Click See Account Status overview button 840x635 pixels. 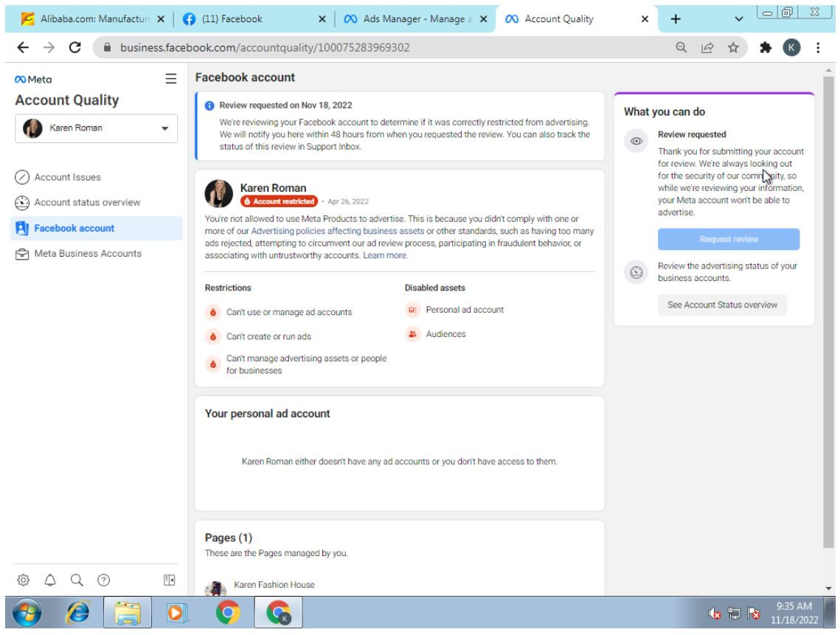point(721,305)
